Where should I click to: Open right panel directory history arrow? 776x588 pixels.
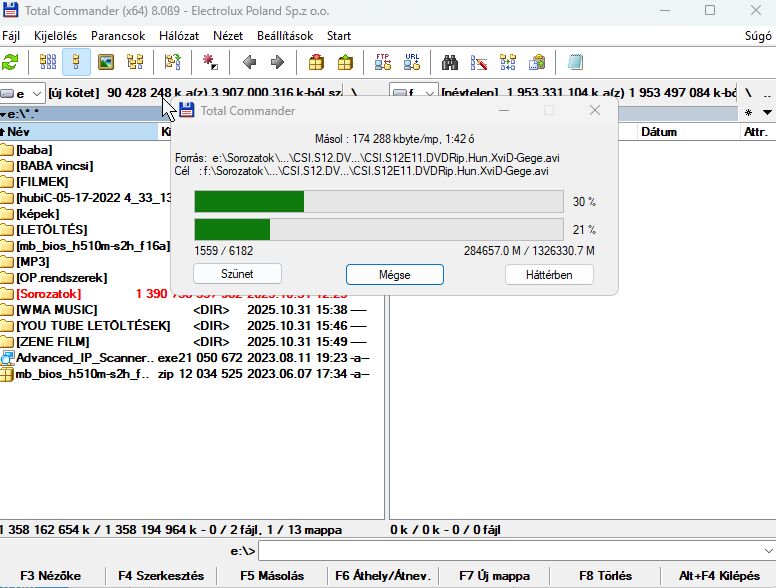[x=767, y=113]
